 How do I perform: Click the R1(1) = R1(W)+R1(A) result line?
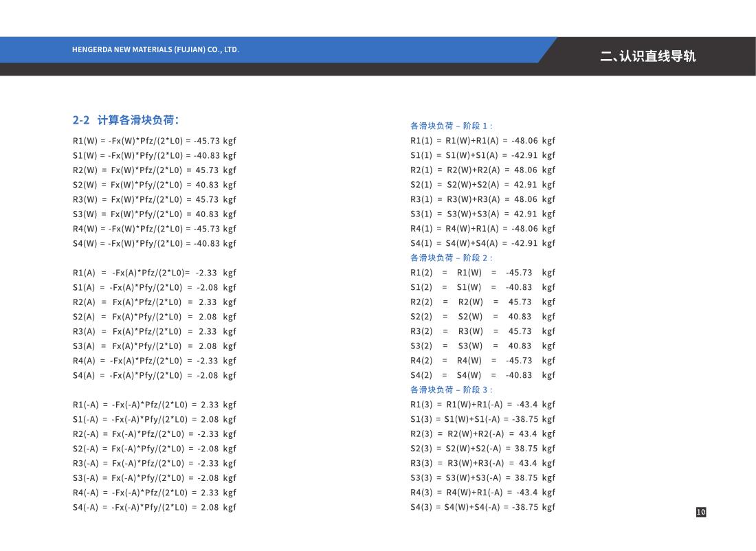pos(482,141)
